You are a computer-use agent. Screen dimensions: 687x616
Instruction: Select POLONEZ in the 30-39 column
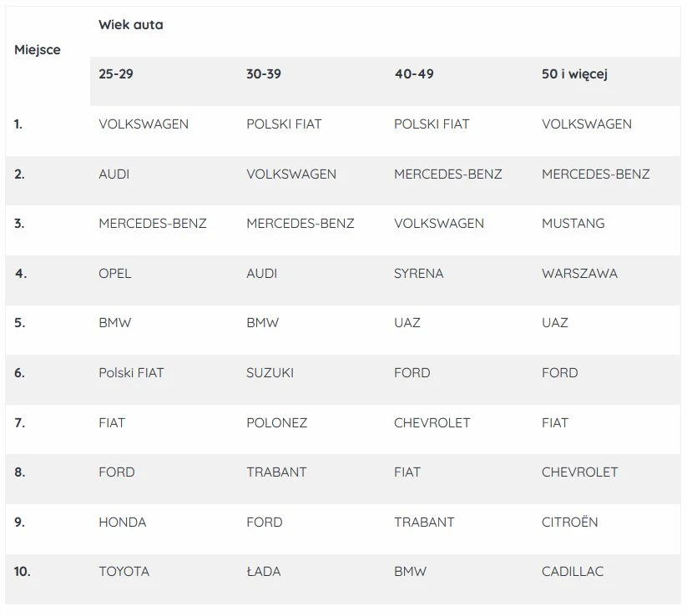[x=276, y=423]
